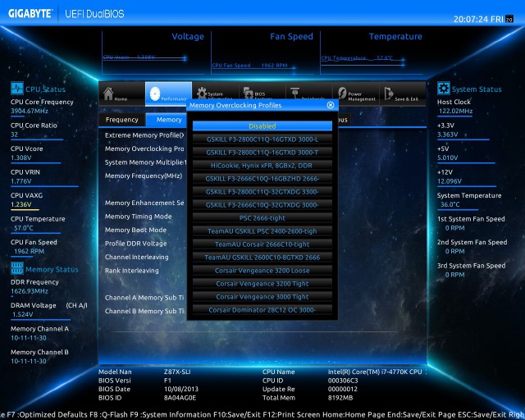Open the Power Management plug icon
This screenshot has height=420, width=525.
coord(342,94)
